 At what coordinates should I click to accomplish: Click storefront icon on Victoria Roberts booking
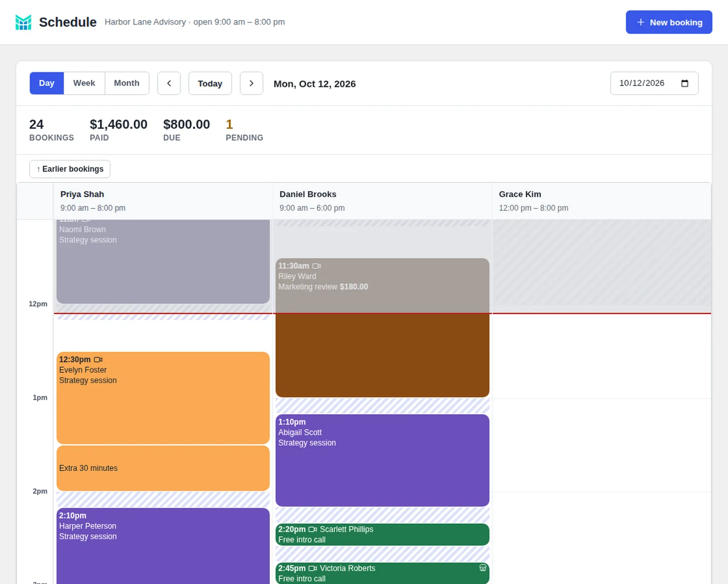point(483,568)
